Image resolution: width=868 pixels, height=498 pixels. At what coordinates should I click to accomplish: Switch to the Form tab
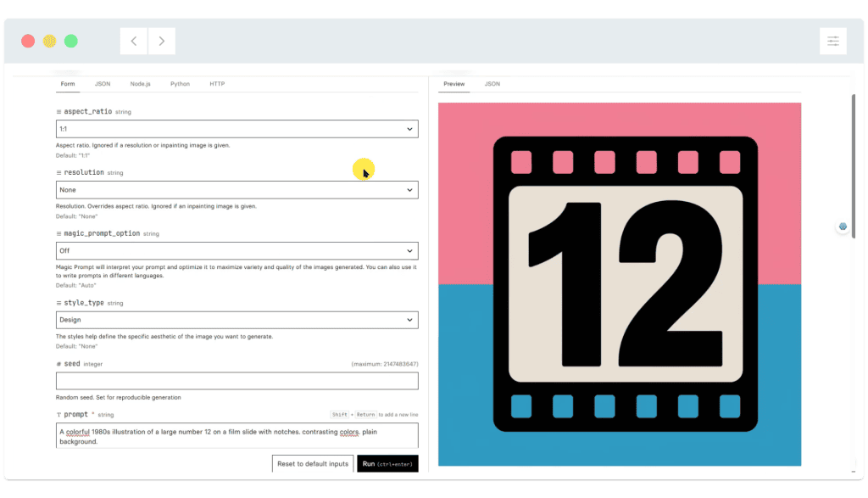point(68,84)
